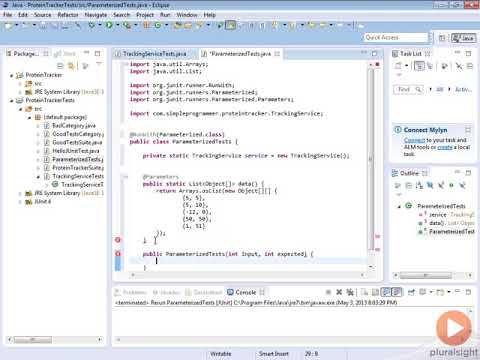
Task: Toggle Categorized view in Task List
Action: (419, 66)
